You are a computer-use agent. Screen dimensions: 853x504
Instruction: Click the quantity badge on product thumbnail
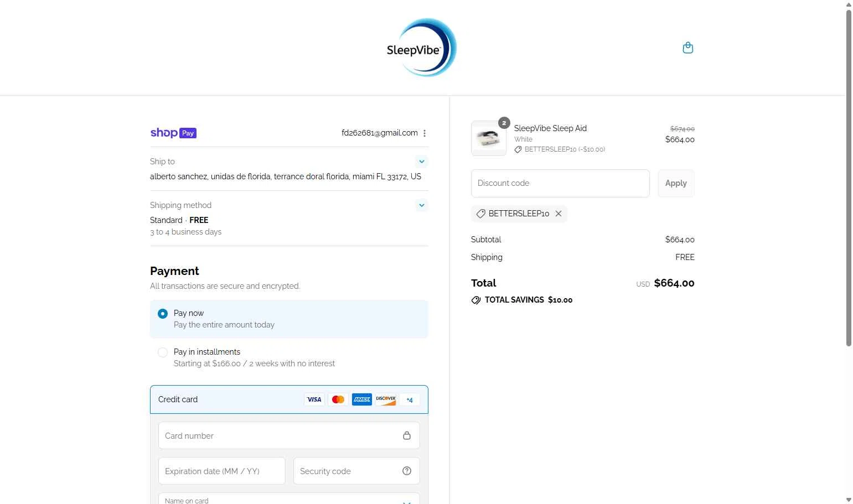(504, 123)
